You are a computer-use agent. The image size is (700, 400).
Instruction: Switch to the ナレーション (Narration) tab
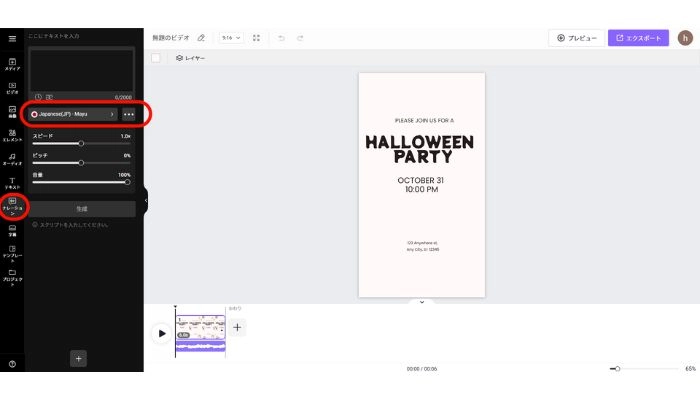click(12, 207)
